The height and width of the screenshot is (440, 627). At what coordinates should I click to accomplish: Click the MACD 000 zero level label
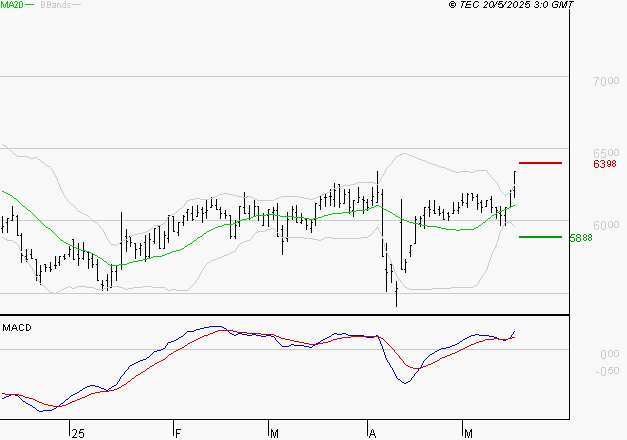point(606,354)
